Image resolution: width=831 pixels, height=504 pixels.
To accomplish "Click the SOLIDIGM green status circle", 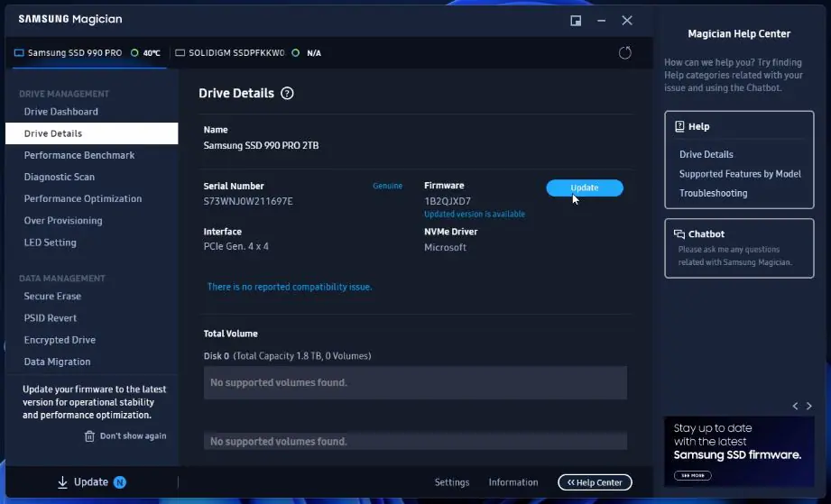I will [296, 53].
